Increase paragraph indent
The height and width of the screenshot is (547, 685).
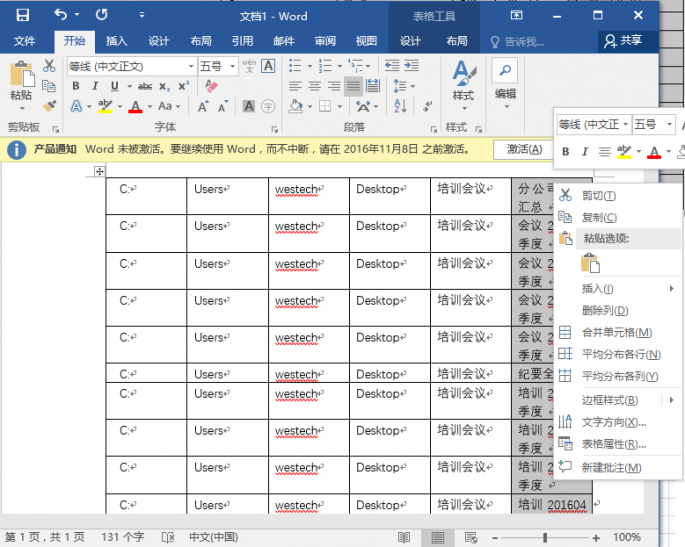coord(411,66)
